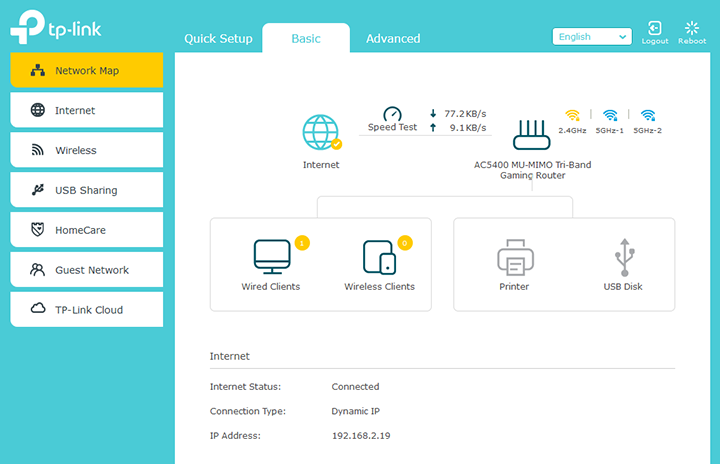Image resolution: width=720 pixels, height=464 pixels.
Task: Open the Wired Clients monitor icon
Action: click(x=271, y=257)
